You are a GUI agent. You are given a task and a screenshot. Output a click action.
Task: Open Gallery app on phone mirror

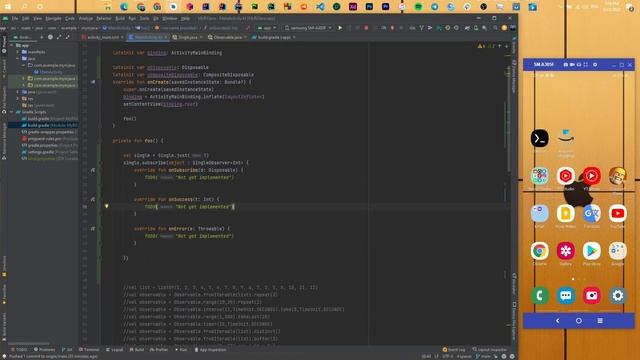pyautogui.click(x=566, y=251)
